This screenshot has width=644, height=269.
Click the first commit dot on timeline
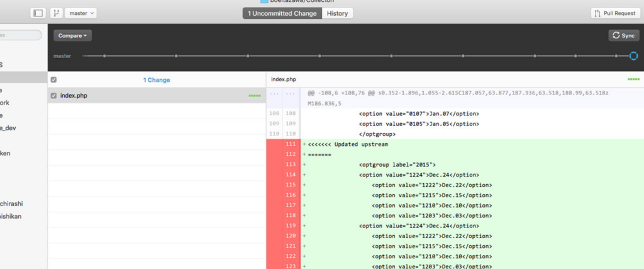pyautogui.click(x=104, y=56)
